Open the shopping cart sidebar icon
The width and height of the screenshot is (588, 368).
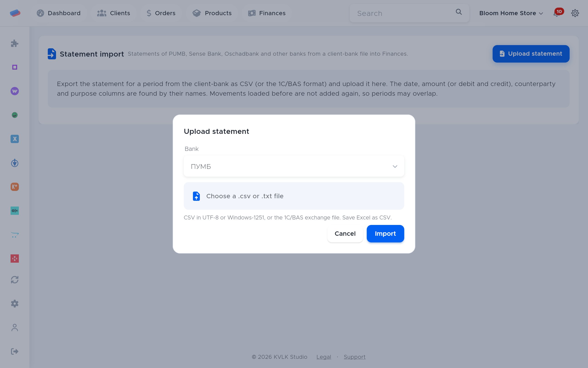[x=14, y=235]
